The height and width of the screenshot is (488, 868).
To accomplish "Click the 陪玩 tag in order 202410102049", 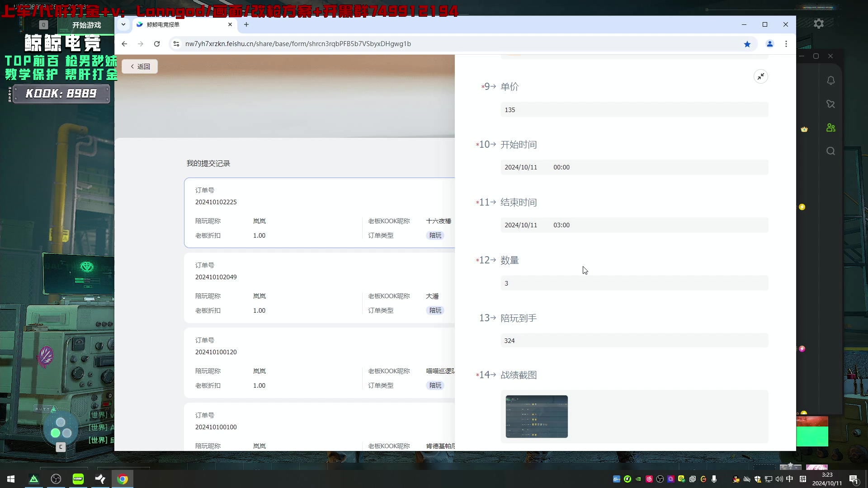I will click(435, 310).
